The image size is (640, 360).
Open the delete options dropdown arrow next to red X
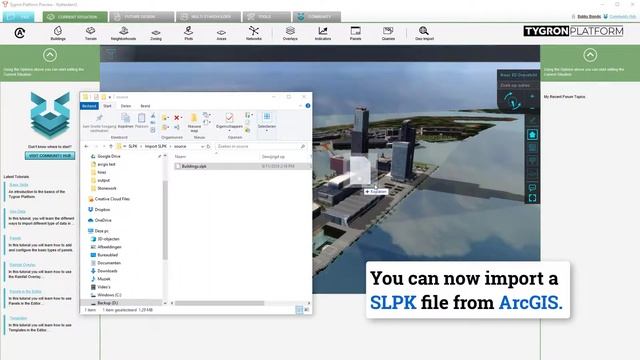(181, 118)
